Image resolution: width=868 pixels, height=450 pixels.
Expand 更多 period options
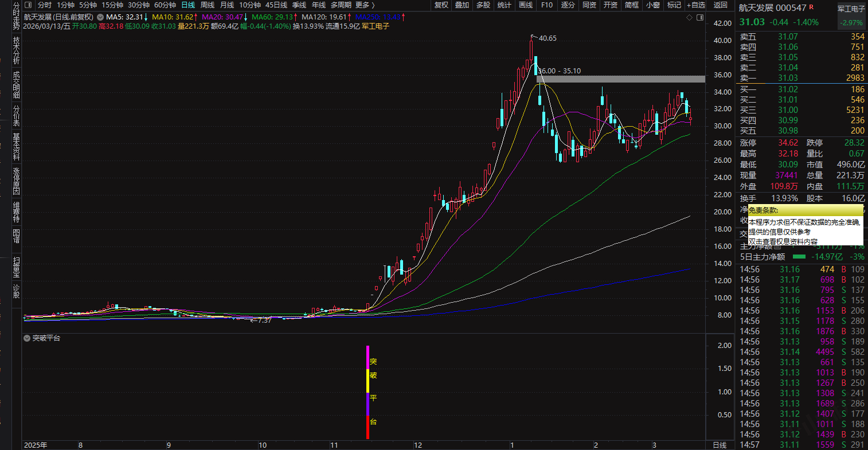pos(365,5)
